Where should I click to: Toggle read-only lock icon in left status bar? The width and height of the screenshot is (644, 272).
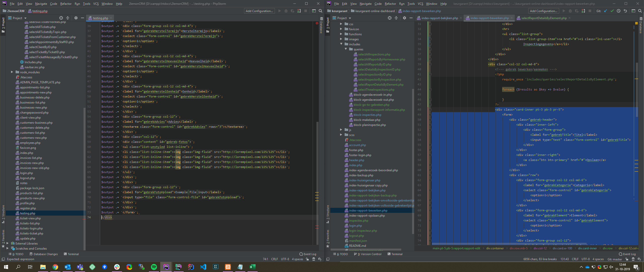click(307, 259)
